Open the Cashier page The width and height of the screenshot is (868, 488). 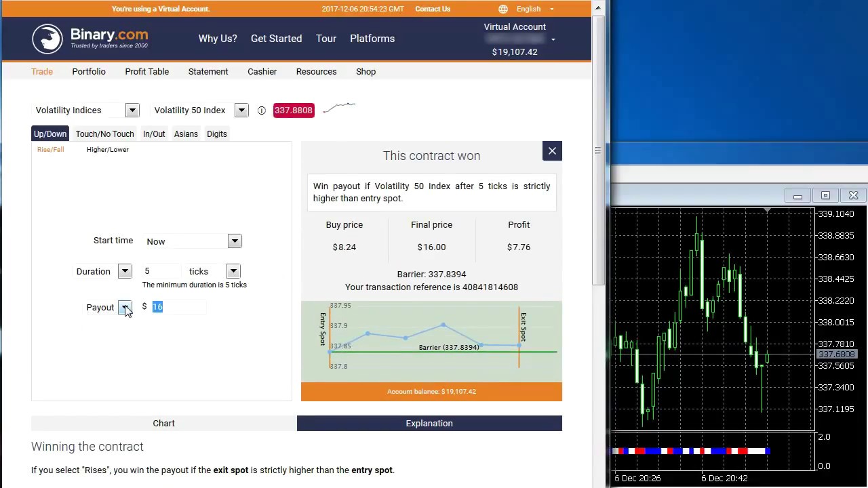(x=262, y=71)
